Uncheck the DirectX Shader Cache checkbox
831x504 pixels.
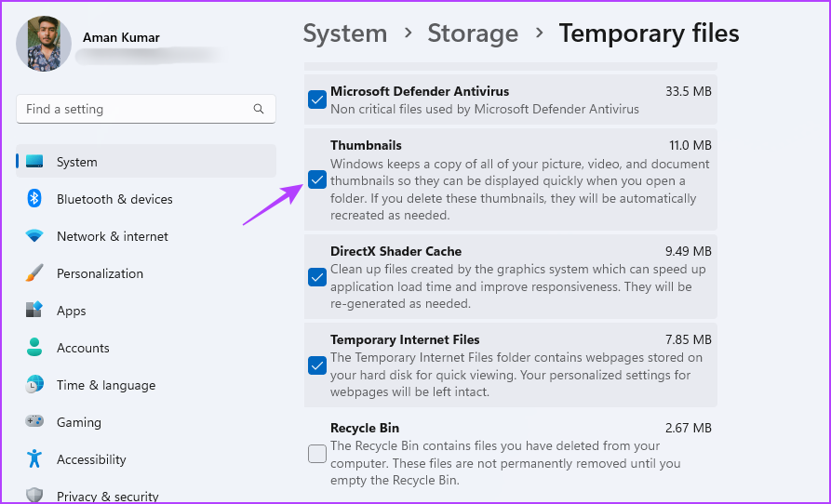[x=317, y=277]
